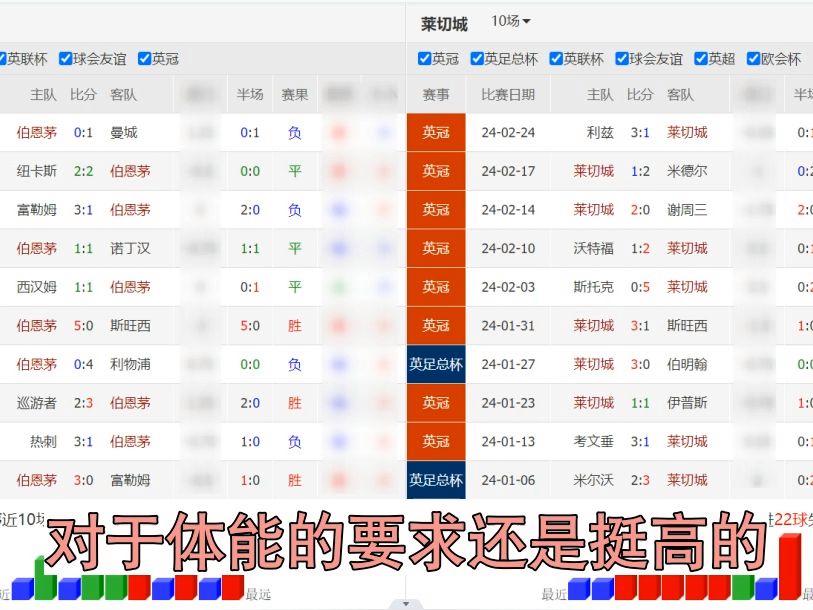Uncheck the 英冠 filter in the left panel
Image resolution: width=813 pixels, height=610 pixels.
click(146, 58)
